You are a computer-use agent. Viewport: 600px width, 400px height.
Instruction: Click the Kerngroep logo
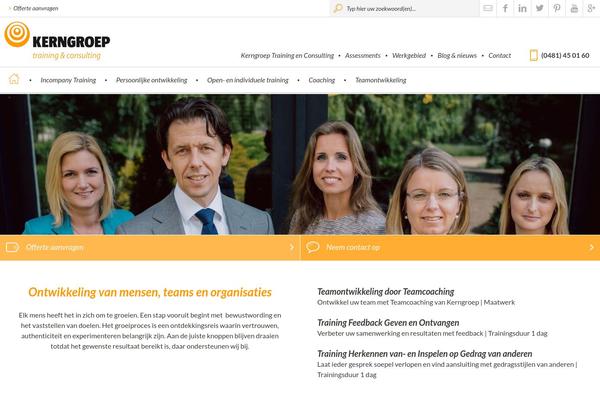tap(57, 41)
